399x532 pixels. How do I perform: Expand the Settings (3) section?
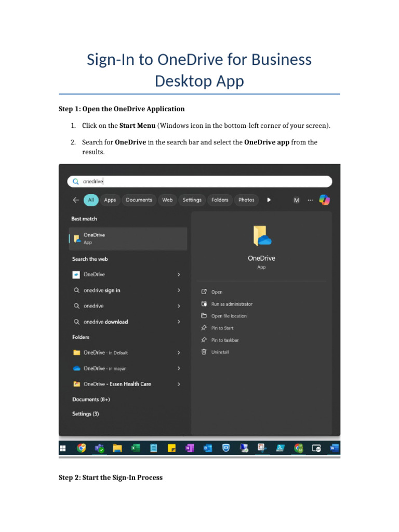coord(86,414)
